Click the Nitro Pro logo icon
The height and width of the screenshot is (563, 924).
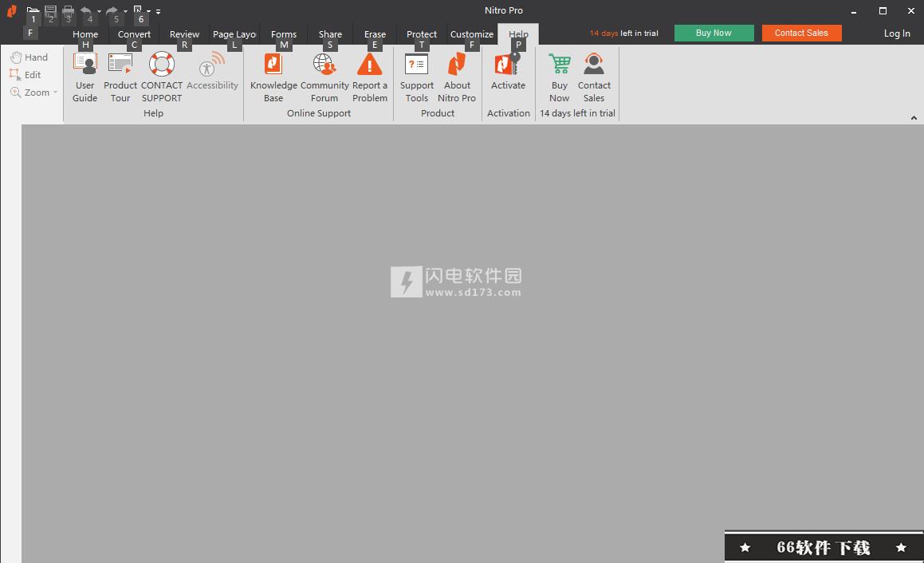point(12,10)
